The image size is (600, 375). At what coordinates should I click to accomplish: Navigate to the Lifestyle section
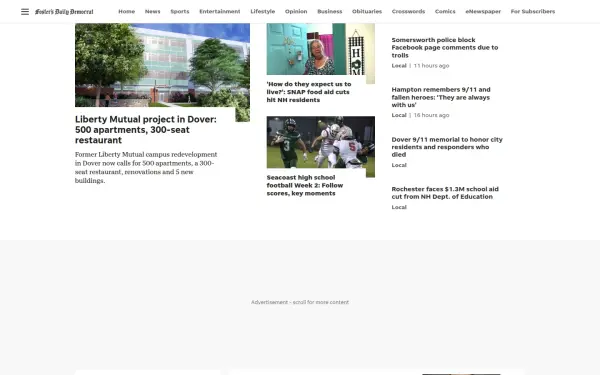(262, 11)
